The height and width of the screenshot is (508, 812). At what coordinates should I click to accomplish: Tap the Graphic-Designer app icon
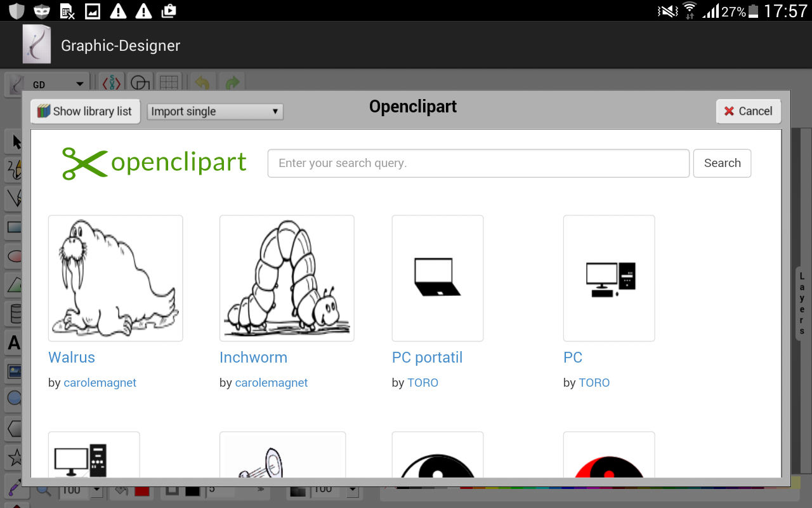pyautogui.click(x=37, y=44)
